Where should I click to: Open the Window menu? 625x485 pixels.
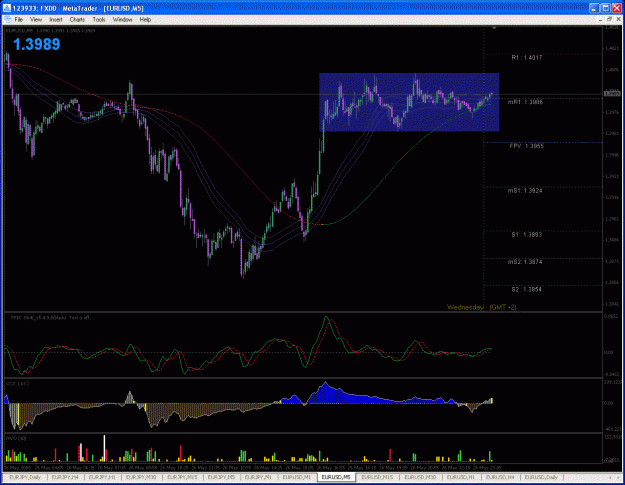[x=122, y=20]
